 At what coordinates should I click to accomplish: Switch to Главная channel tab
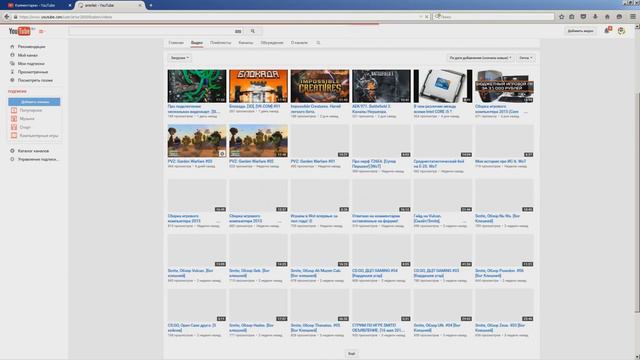point(176,42)
